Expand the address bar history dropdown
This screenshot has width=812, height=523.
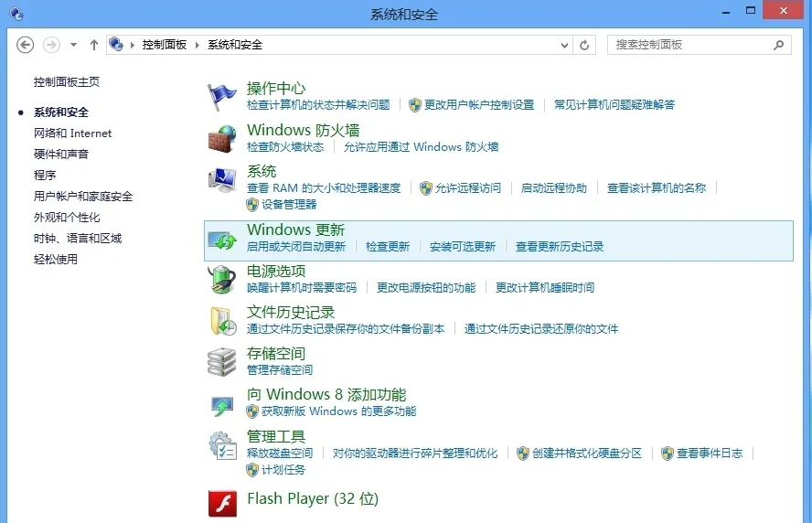pyautogui.click(x=564, y=45)
